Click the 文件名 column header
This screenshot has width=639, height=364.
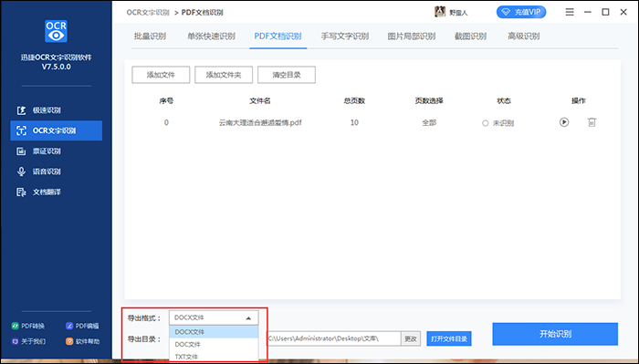(x=260, y=101)
